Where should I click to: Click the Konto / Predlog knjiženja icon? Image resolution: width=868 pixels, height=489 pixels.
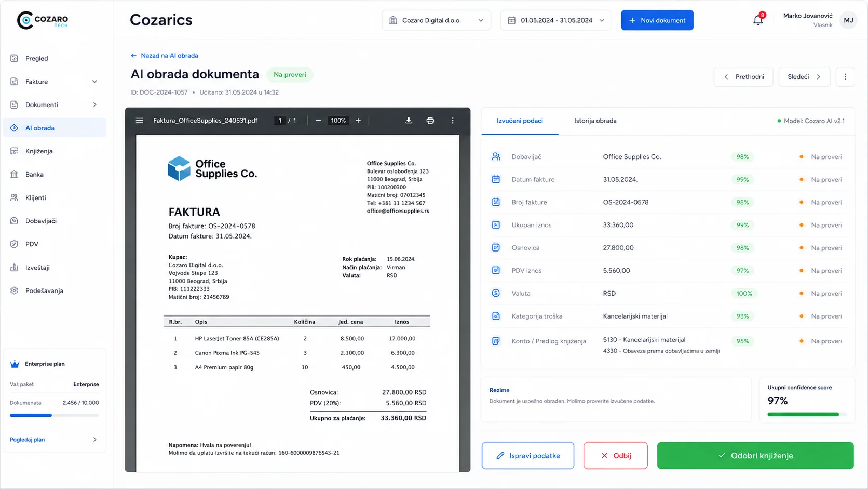coord(496,341)
